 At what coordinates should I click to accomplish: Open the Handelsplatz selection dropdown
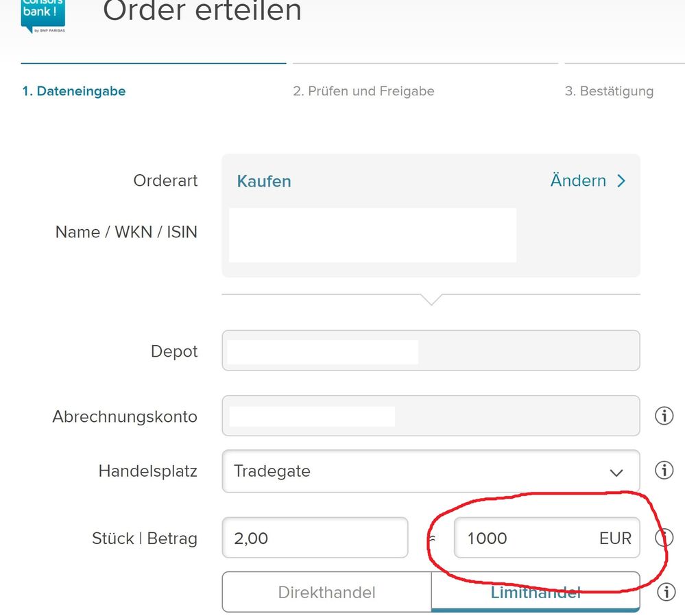coord(430,471)
